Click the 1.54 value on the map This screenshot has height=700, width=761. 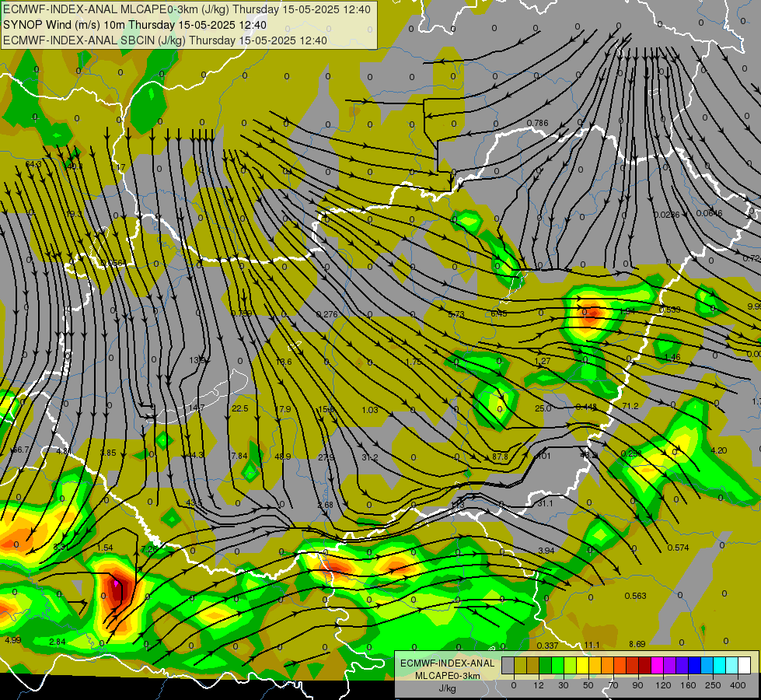[105, 548]
